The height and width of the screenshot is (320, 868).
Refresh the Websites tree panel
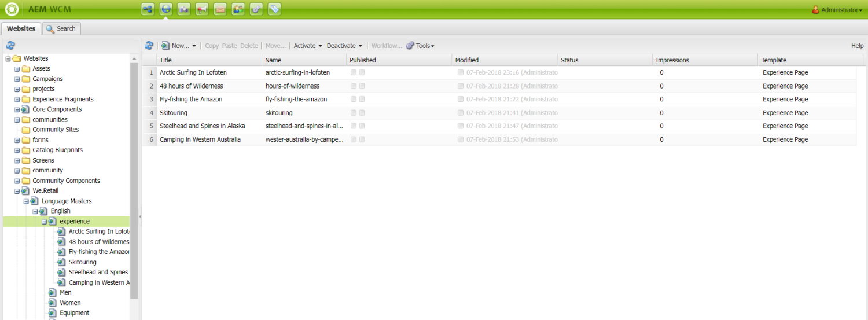[x=10, y=45]
